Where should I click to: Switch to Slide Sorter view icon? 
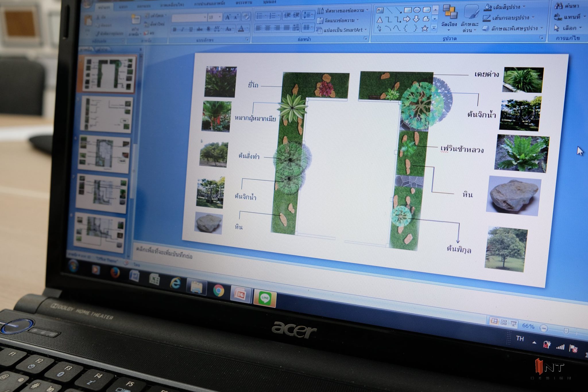pos(504,322)
